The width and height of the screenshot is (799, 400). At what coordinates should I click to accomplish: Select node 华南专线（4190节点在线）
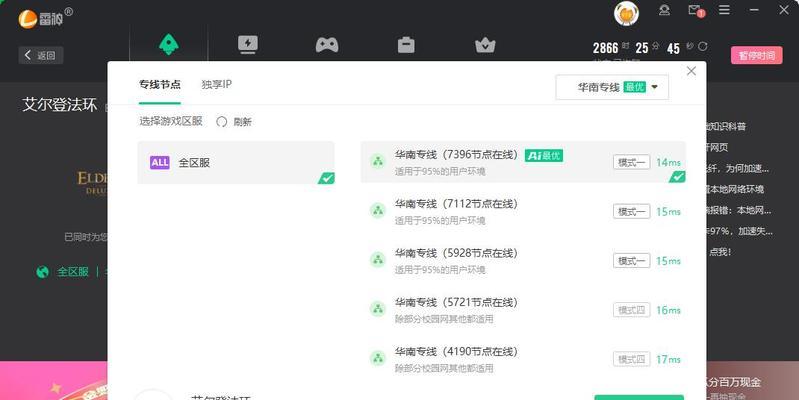(x=523, y=359)
